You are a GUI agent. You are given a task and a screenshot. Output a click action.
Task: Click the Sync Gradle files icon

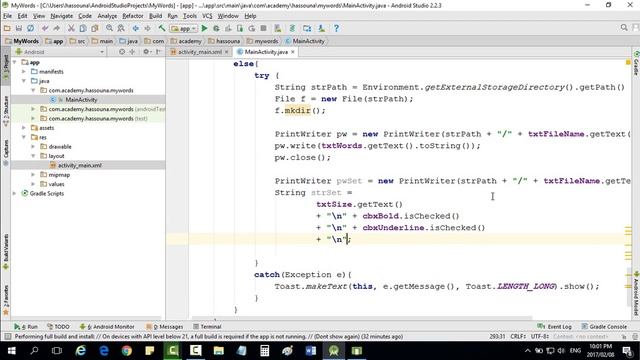[292, 28]
